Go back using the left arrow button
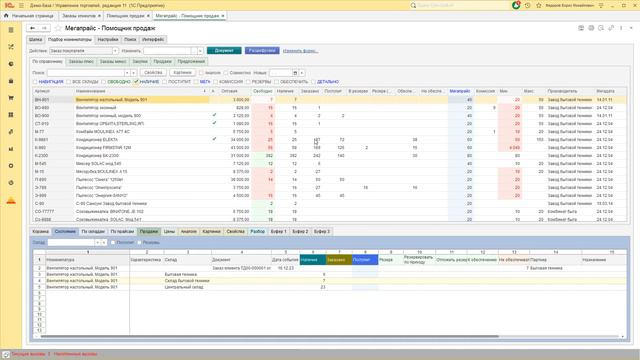Image resolution: width=640 pixels, height=360 pixels. pyautogui.click(x=32, y=28)
